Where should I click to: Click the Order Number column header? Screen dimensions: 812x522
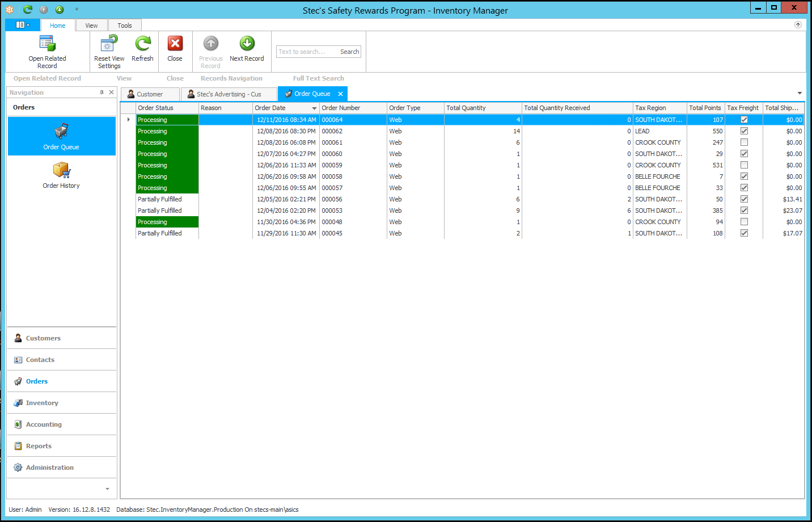coord(353,108)
